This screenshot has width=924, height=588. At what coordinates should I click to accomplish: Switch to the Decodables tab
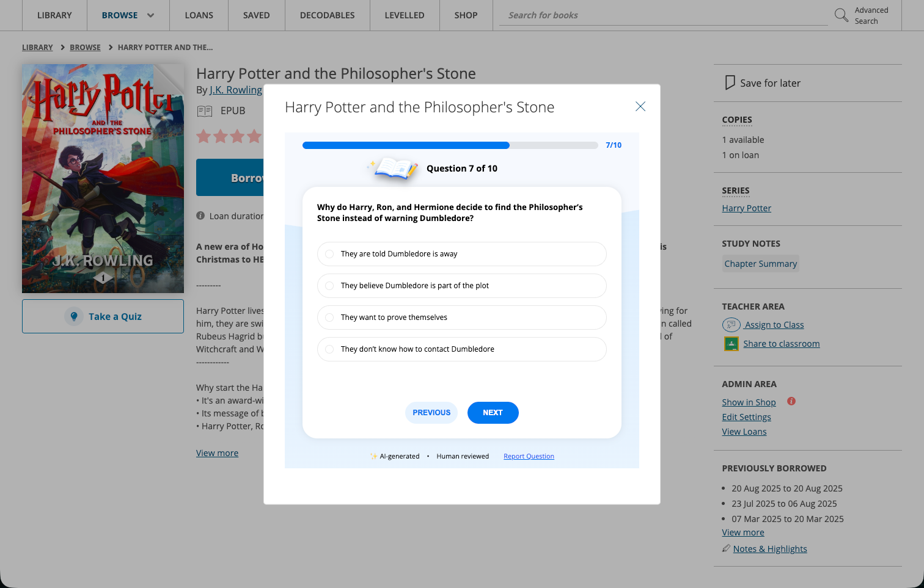328,15
